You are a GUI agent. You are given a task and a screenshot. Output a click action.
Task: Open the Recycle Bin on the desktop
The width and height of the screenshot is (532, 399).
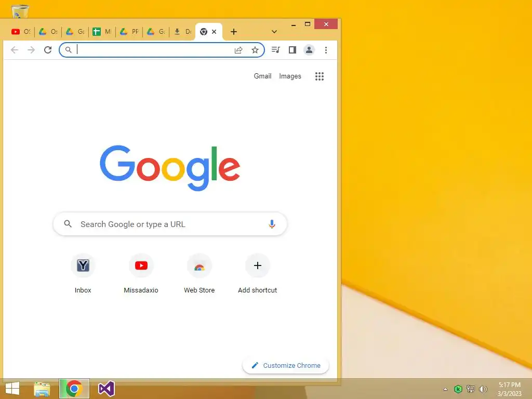click(20, 11)
